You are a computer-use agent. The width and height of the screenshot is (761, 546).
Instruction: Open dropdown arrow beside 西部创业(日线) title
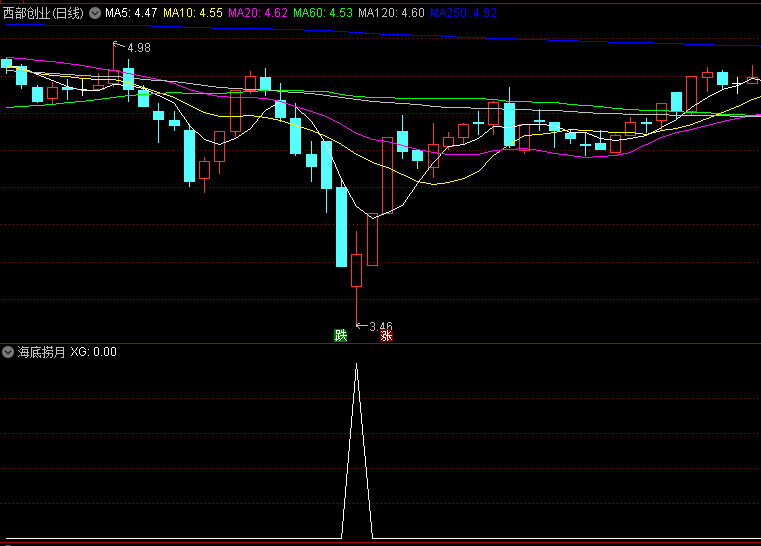pos(95,13)
